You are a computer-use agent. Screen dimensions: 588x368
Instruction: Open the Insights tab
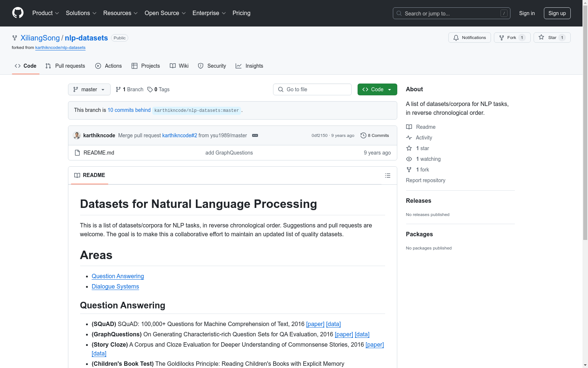click(x=250, y=66)
